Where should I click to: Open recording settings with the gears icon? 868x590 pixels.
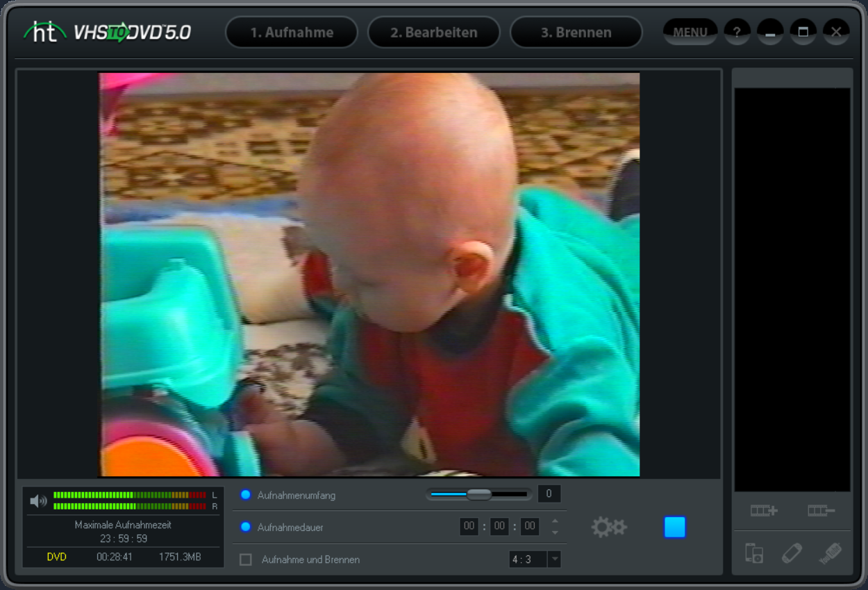pyautogui.click(x=608, y=527)
